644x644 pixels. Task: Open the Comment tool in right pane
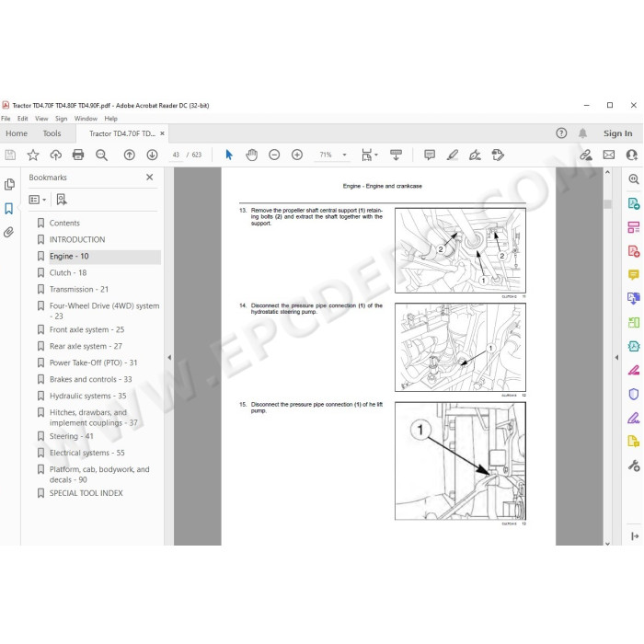(x=634, y=274)
